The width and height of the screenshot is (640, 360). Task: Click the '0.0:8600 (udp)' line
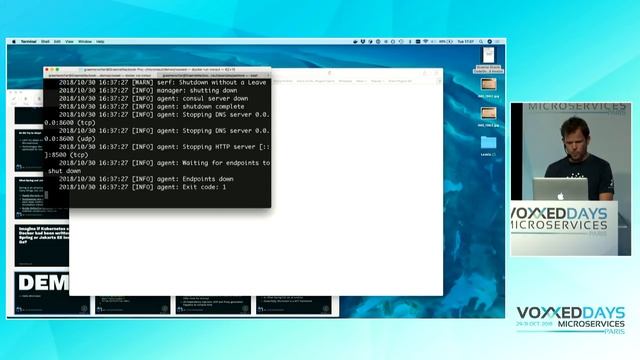[70, 139]
